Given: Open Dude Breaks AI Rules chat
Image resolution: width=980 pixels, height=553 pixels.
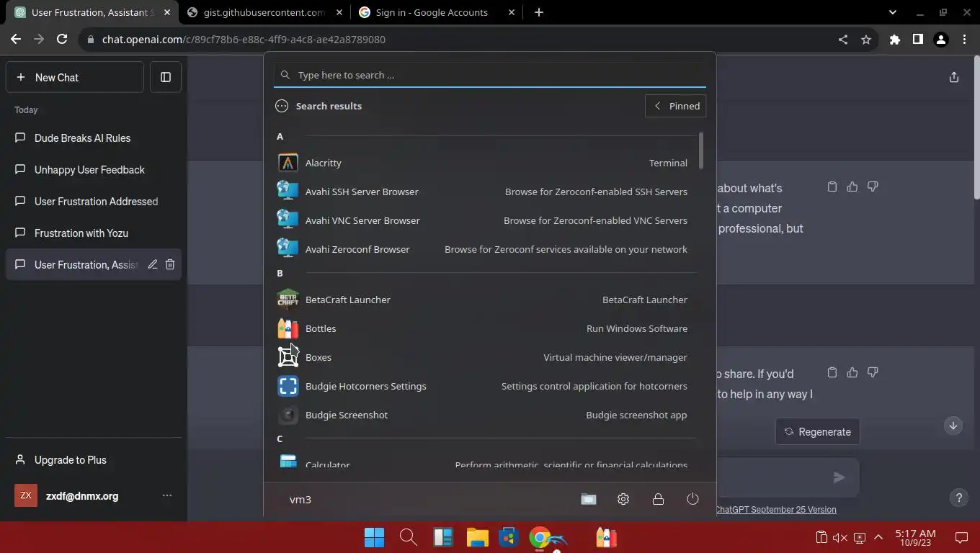Looking at the screenshot, I should click(x=94, y=138).
